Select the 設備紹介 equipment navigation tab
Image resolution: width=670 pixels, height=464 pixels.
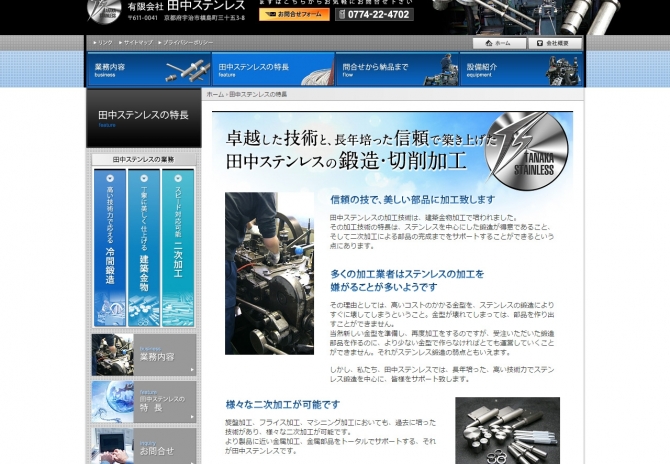tap(521, 69)
